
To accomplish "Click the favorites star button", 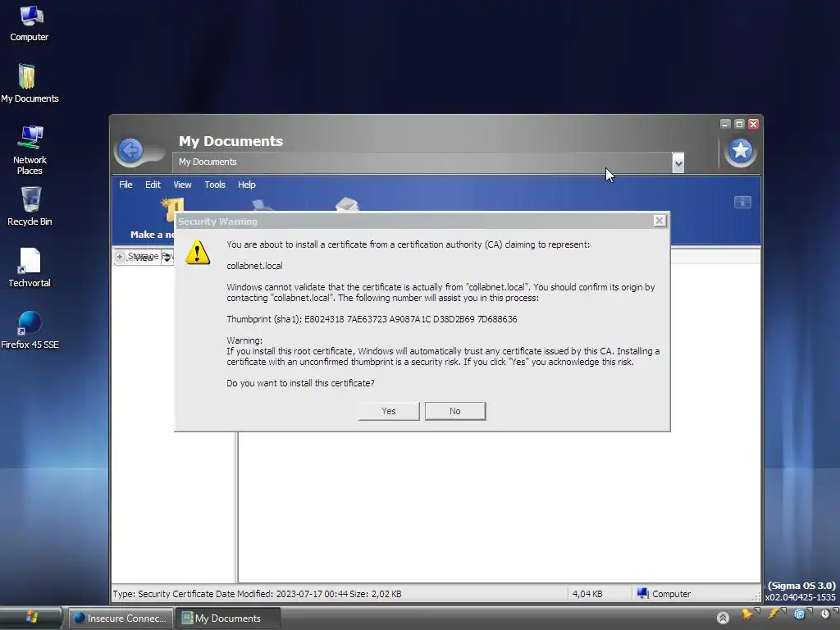I will (x=741, y=151).
